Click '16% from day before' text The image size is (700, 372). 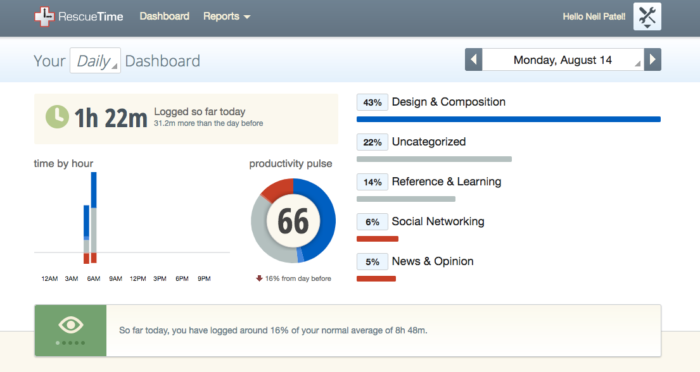(x=298, y=278)
